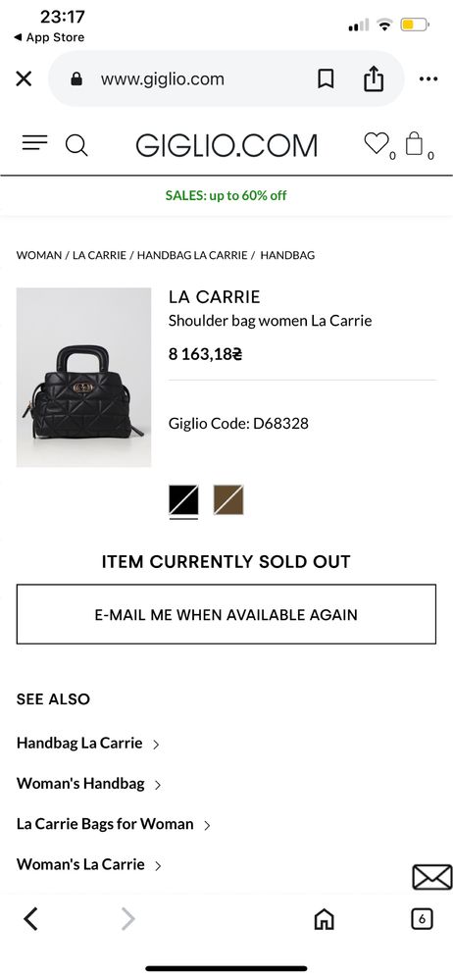Open the shopping bag icon
The width and height of the screenshot is (453, 980).
[414, 143]
